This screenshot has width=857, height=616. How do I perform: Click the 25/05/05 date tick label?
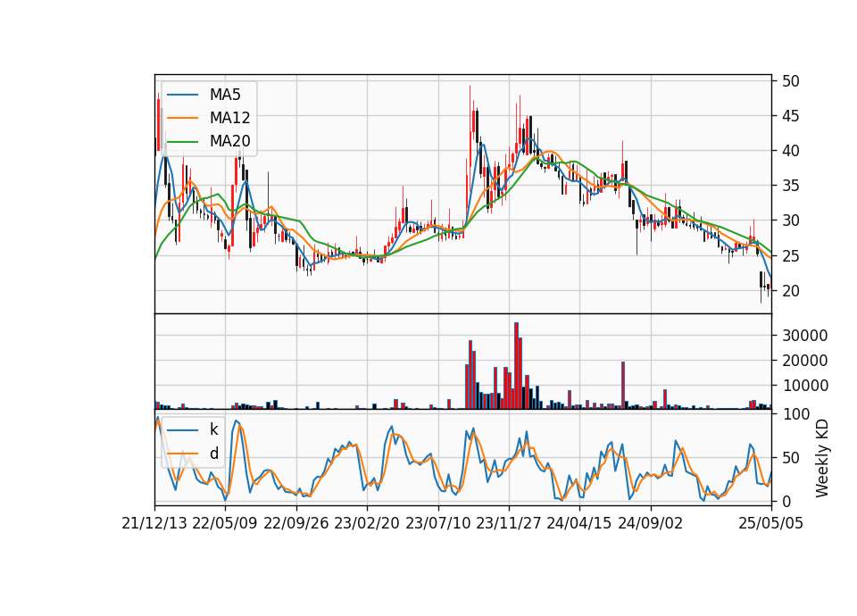[x=771, y=524]
